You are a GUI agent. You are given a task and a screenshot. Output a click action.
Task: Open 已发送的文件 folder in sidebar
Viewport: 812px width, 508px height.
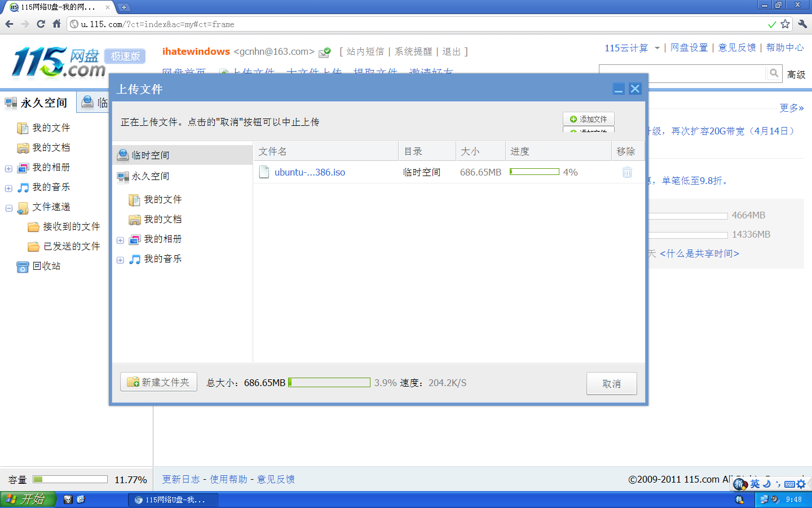coord(71,246)
